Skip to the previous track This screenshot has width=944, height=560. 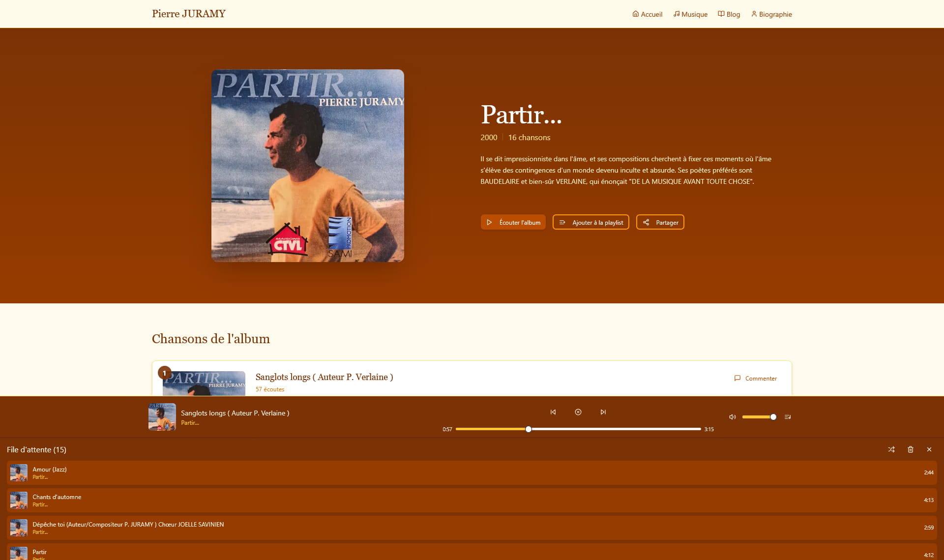pos(553,412)
